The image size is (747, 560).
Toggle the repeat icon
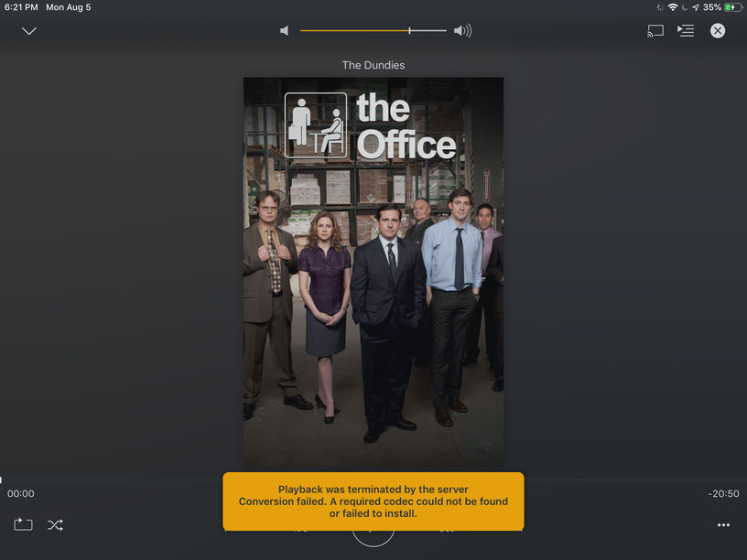[23, 524]
